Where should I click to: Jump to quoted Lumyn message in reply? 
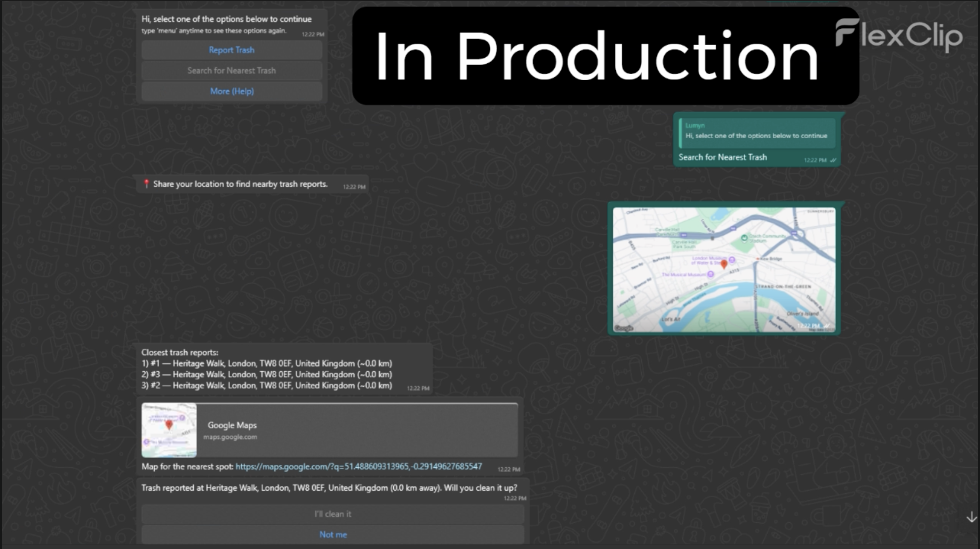756,132
